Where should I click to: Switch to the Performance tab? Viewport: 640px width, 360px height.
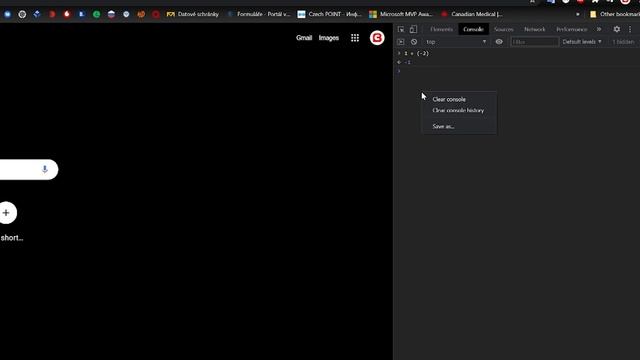click(x=571, y=29)
